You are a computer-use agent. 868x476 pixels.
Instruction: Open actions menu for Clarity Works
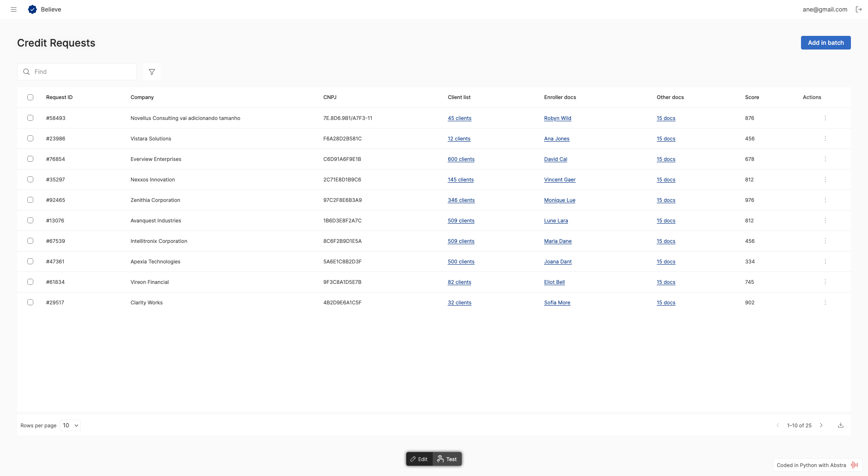pyautogui.click(x=825, y=302)
